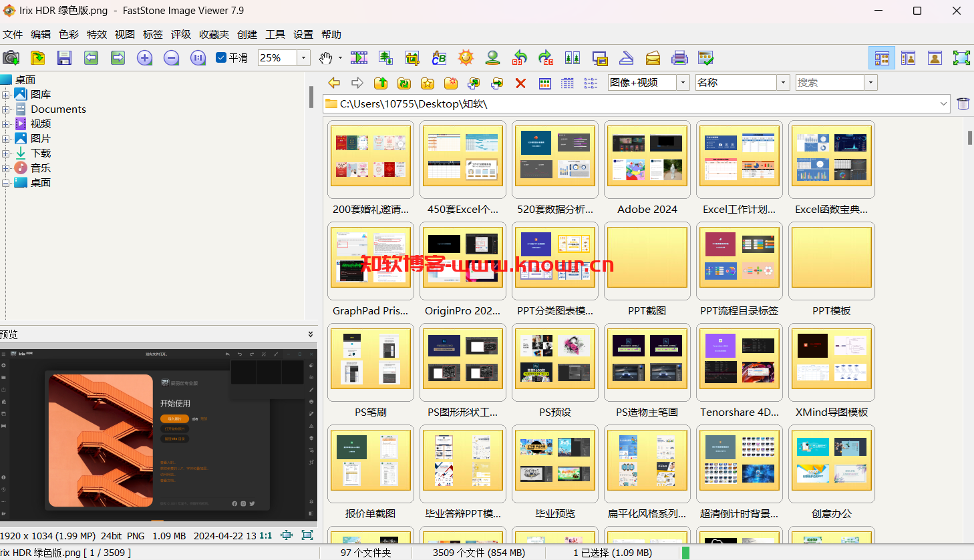Select the 下载 folder in tree
The height and width of the screenshot is (560, 974).
pyautogui.click(x=41, y=154)
